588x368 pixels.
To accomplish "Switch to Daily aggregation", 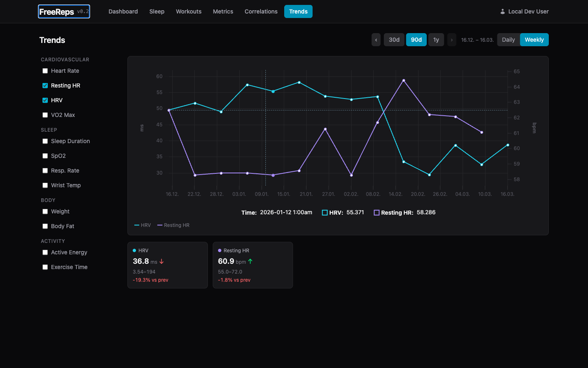I will tap(508, 40).
